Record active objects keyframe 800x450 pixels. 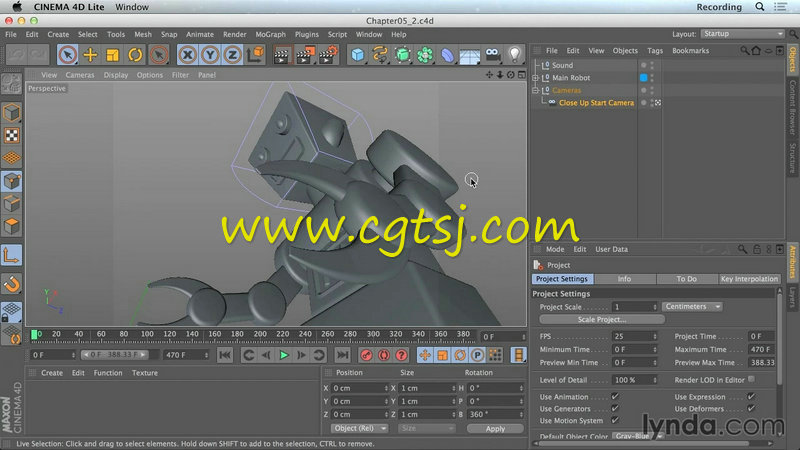[366, 355]
